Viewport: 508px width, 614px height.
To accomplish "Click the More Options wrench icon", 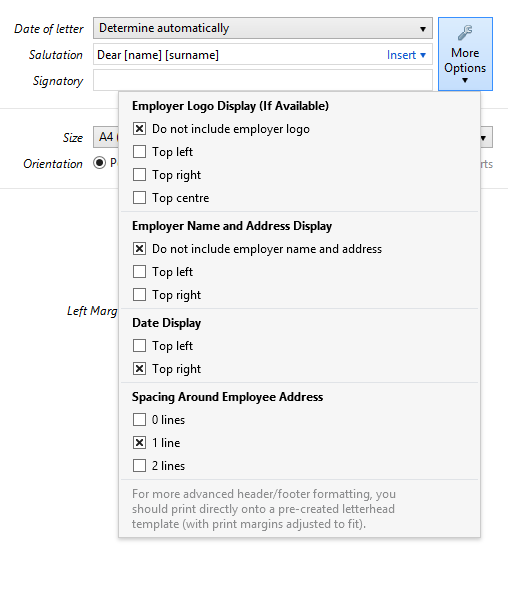I will point(465,33).
